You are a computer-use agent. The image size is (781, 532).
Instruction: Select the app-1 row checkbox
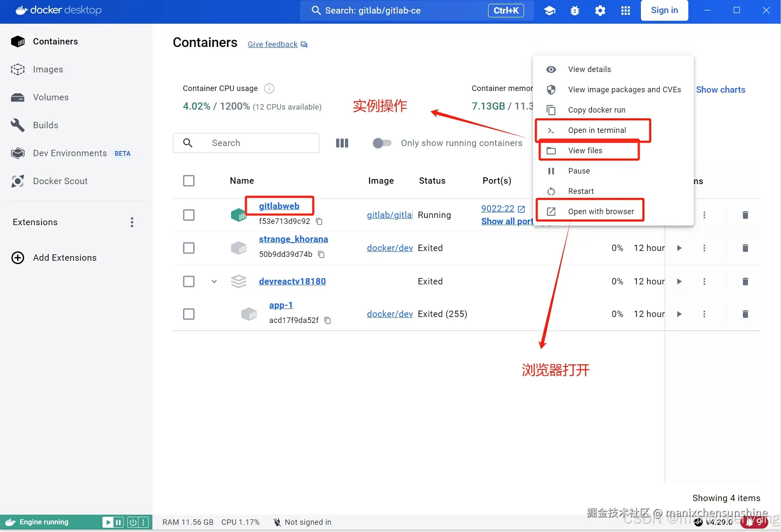point(189,314)
